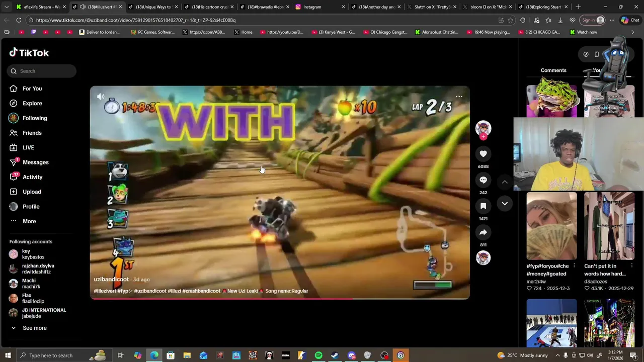This screenshot has width=644, height=362.
Task: Seek using the video progress bar
Action: click(x=280, y=299)
